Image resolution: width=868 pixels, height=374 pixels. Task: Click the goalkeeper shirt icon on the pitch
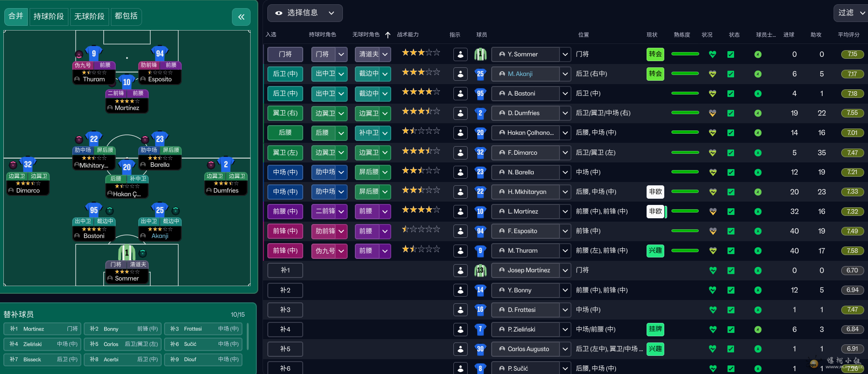click(127, 252)
